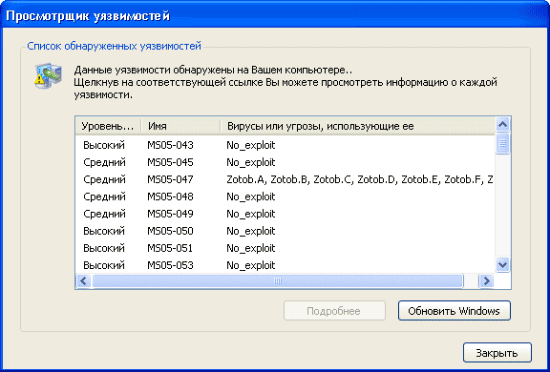Select the MS05-048 vulnerability row
Viewport: 550px width, 372px height.
pyautogui.click(x=285, y=196)
